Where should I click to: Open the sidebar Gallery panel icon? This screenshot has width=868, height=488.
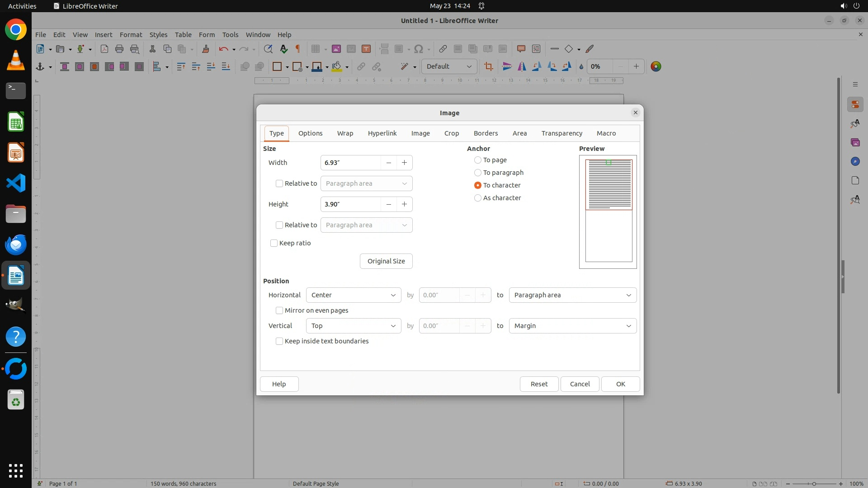coord(855,143)
